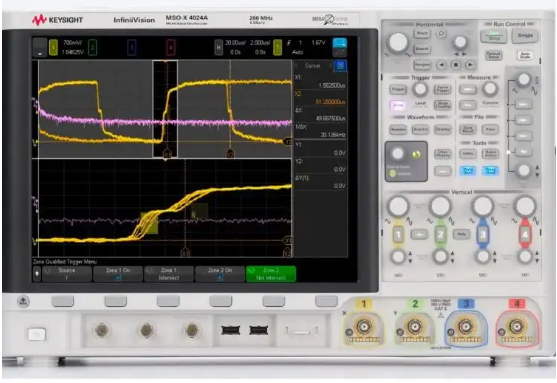
Task: Click the navigate forward arrow button
Action: coord(470,65)
